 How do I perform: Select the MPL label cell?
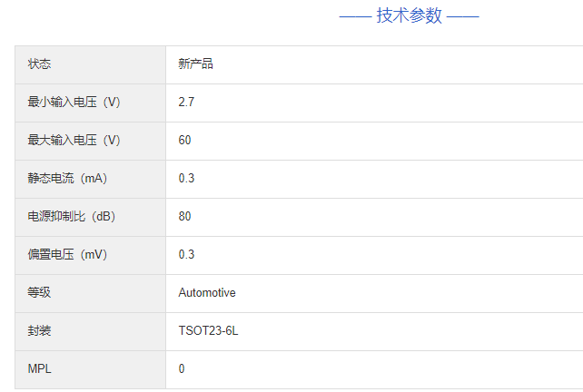pyautogui.click(x=39, y=369)
